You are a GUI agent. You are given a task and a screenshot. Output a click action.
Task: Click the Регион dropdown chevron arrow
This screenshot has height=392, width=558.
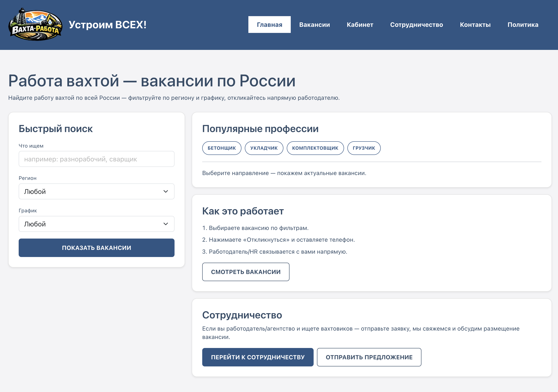(x=166, y=191)
